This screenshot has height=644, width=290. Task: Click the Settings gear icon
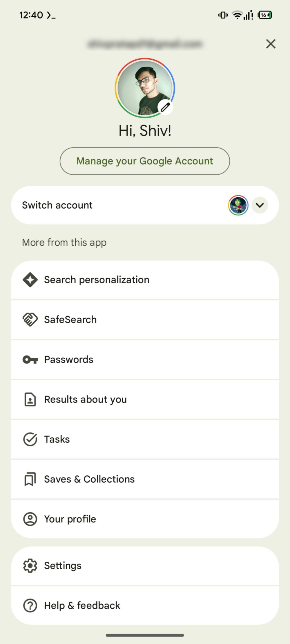30,565
